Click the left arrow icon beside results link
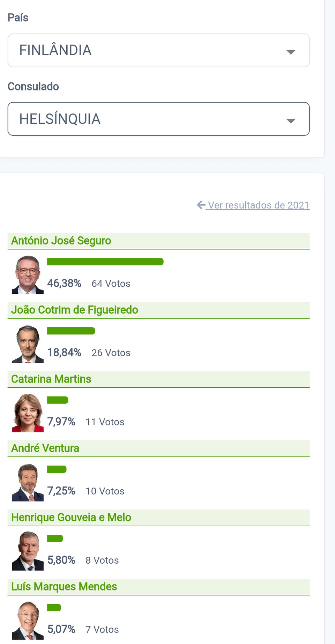The width and height of the screenshot is (335, 644). [201, 205]
